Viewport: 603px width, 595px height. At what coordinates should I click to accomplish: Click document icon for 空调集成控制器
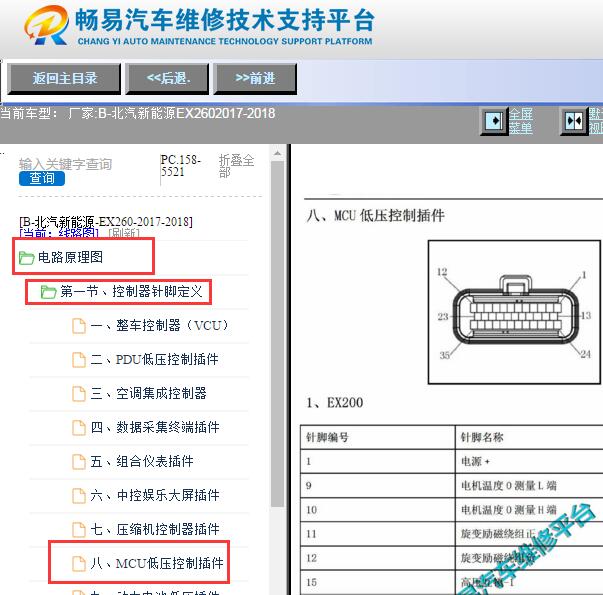click(79, 394)
